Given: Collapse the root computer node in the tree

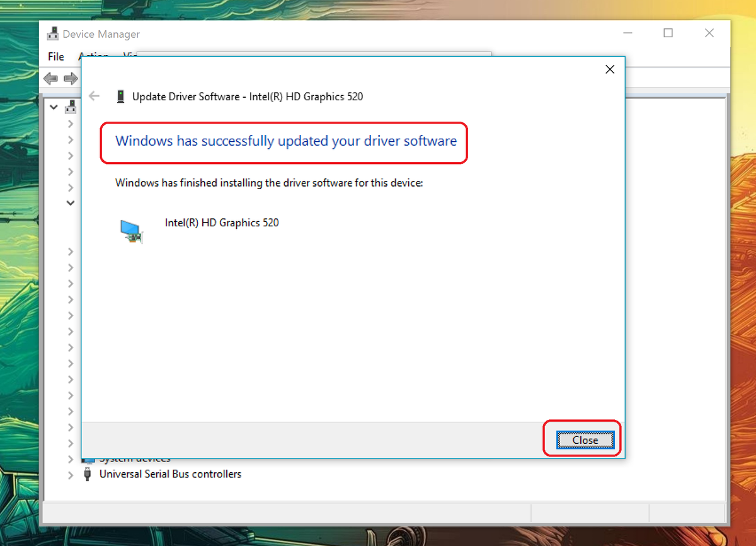Looking at the screenshot, I should pyautogui.click(x=54, y=107).
